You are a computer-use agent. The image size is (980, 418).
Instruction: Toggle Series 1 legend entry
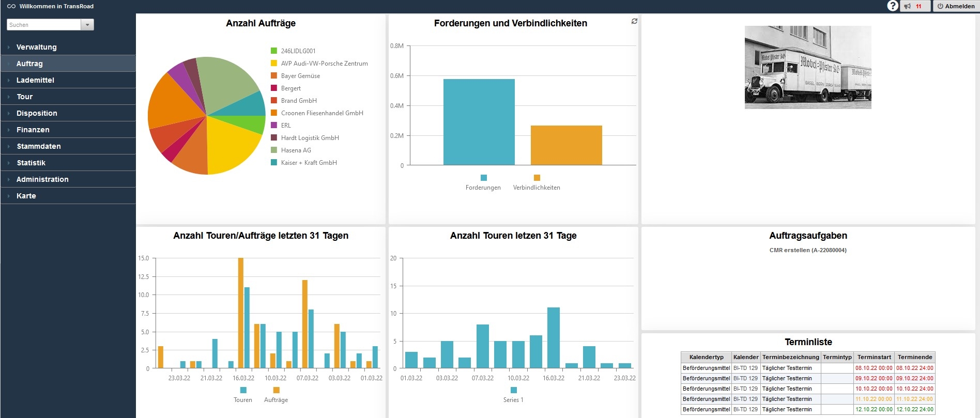pos(513,395)
